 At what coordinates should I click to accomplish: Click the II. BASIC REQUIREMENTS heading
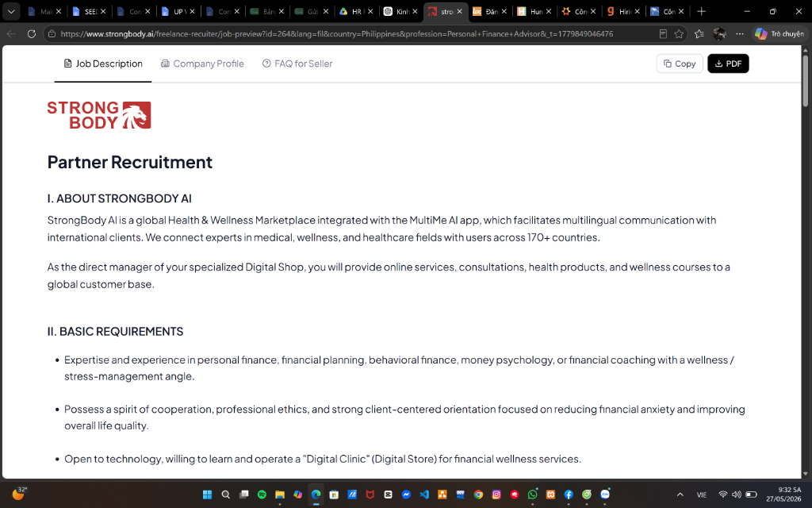(116, 331)
